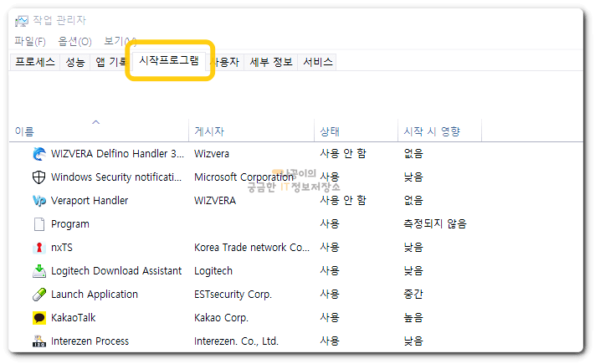Screen dimensions: 595x364
Task: Switch to the 서비스 tab
Action: coord(318,62)
